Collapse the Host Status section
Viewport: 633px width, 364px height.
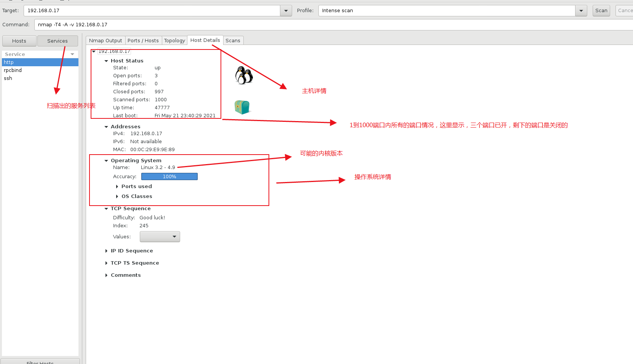pos(107,61)
